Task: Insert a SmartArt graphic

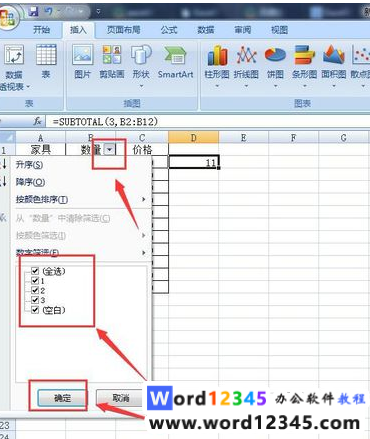Action: (x=175, y=62)
